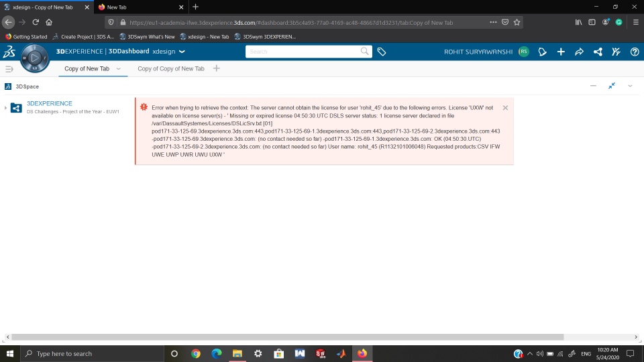Open the Windows Start menu
Screen dimensions: 644x362
pos(10,353)
